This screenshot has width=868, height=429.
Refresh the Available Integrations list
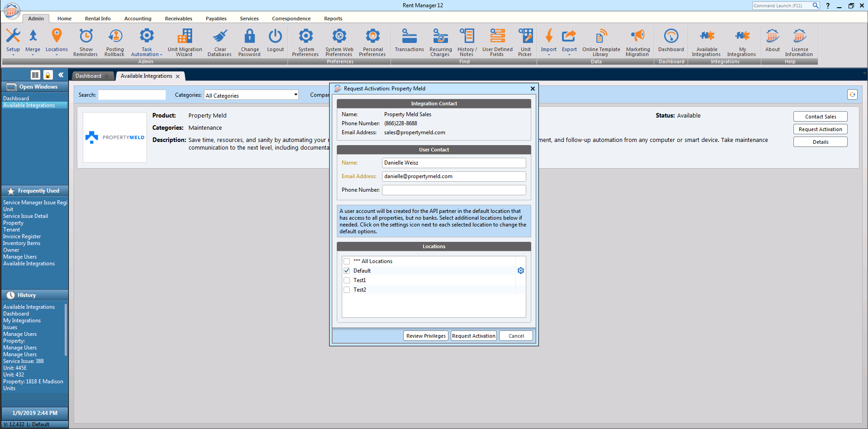tap(852, 94)
